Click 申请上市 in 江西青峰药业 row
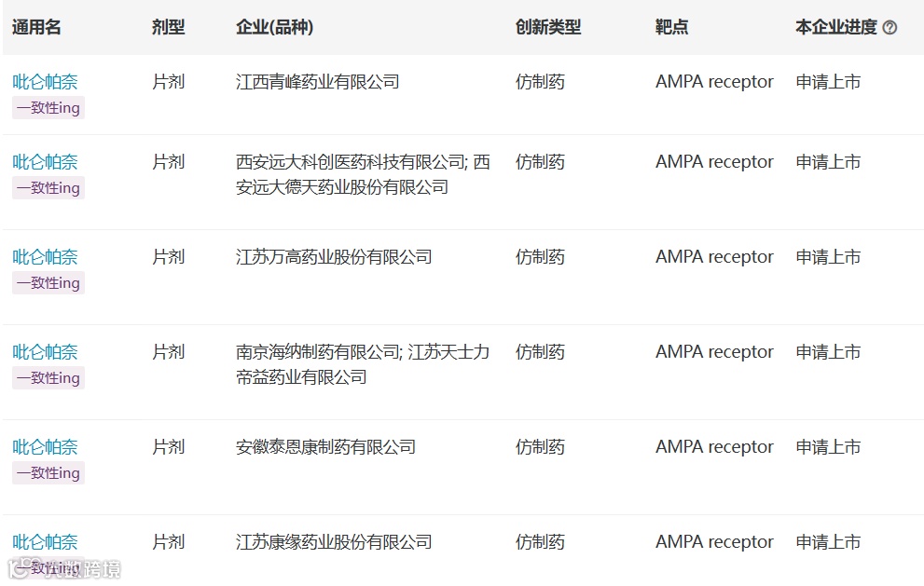This screenshot has height=586, width=924. pos(828,82)
